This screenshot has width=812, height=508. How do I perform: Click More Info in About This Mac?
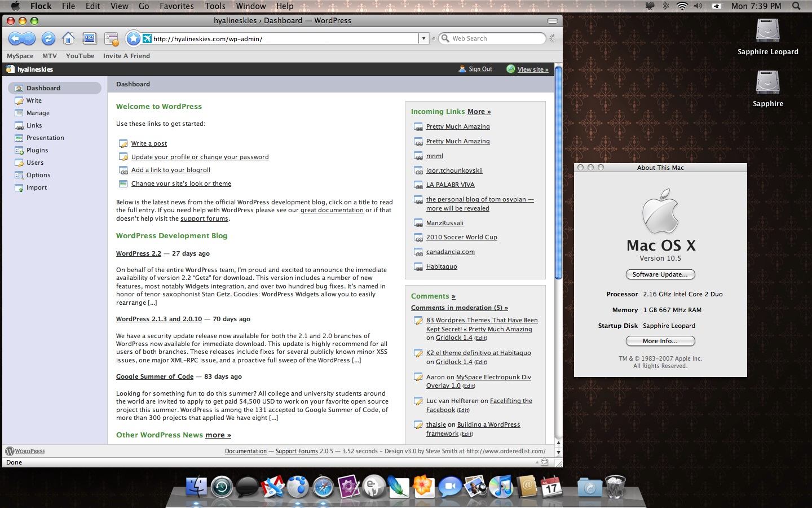660,341
